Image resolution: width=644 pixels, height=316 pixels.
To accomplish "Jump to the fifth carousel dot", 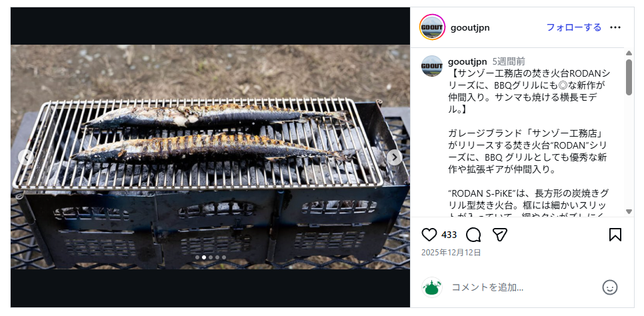I will click(224, 257).
